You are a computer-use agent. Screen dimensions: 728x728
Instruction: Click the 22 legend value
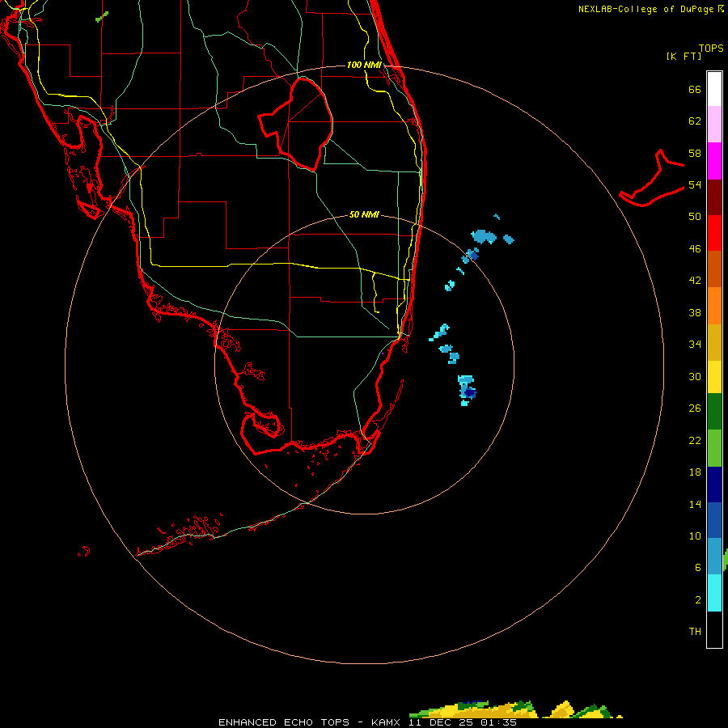pyautogui.click(x=695, y=440)
